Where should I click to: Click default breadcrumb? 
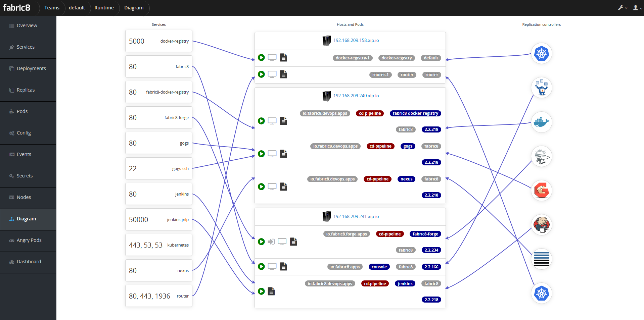77,8
